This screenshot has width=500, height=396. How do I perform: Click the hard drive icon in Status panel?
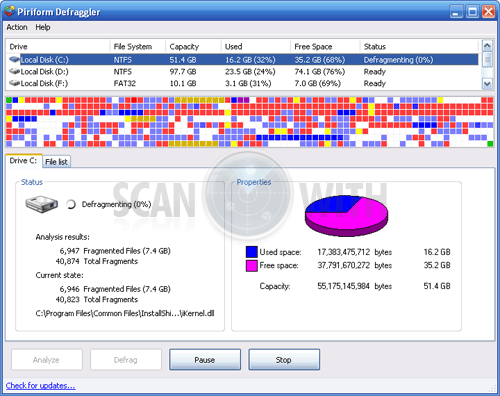(x=42, y=204)
